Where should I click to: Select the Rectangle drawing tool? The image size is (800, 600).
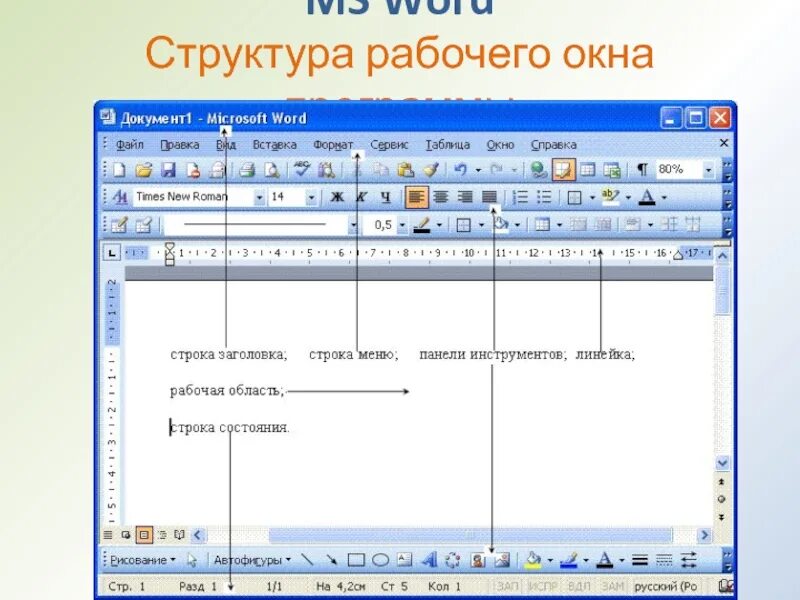356,560
